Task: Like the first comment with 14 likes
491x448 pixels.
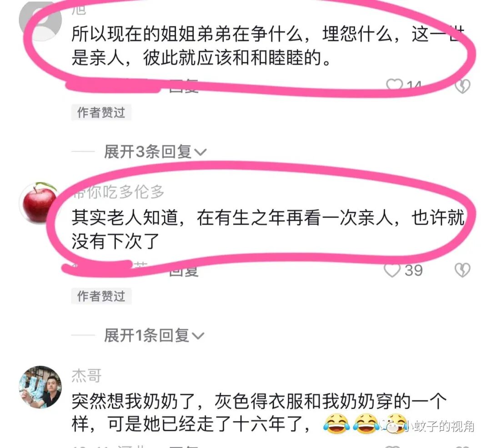Action: pos(394,85)
